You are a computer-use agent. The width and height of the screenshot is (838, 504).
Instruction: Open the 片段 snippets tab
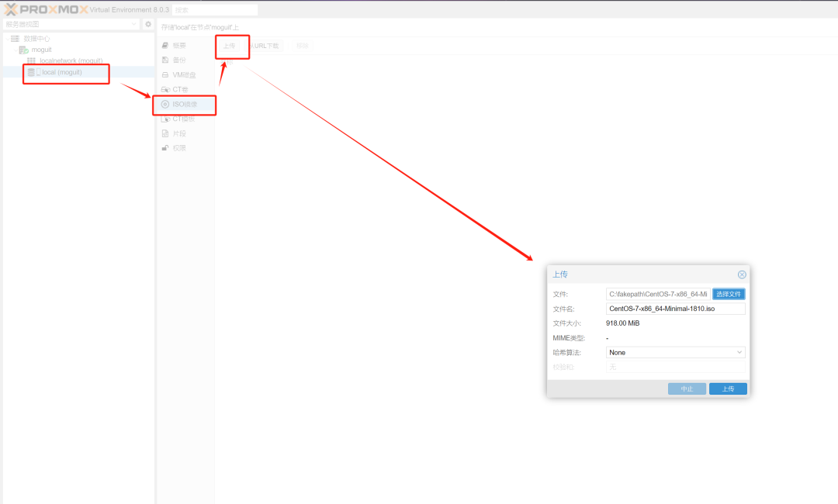click(185, 133)
